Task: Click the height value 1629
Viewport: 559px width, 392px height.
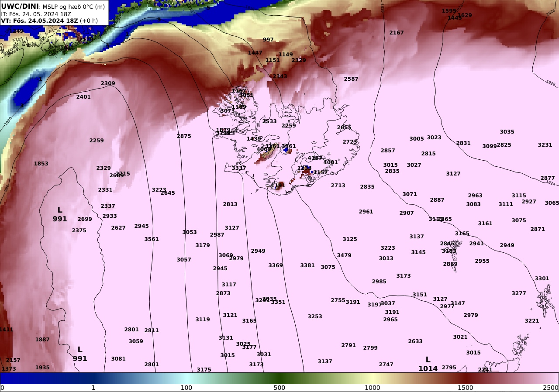Action: (465, 15)
